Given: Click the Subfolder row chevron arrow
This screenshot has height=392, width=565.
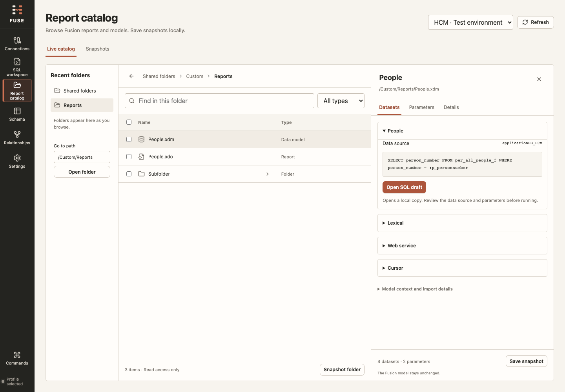Looking at the screenshot, I should point(268,174).
